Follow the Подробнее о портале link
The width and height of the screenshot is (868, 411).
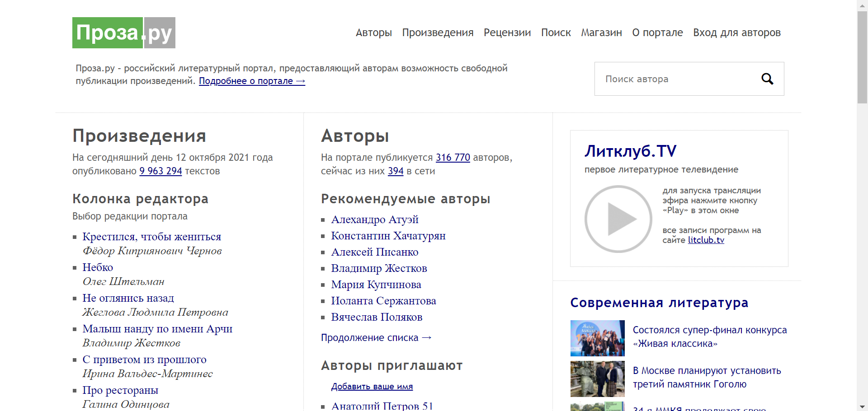252,81
